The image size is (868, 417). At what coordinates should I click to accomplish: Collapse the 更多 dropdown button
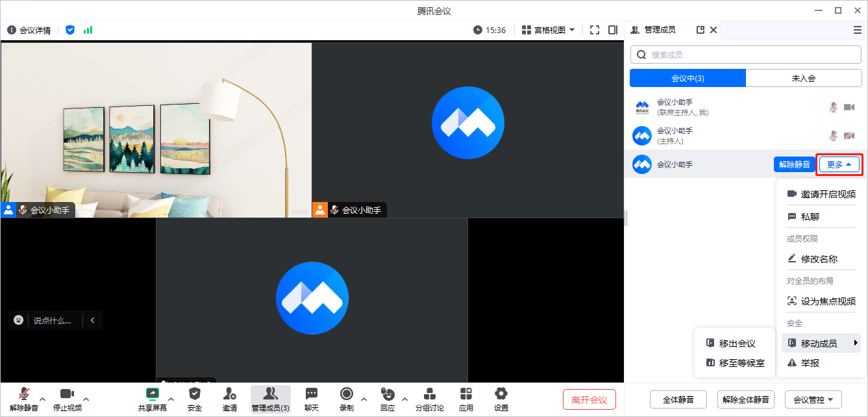click(839, 164)
